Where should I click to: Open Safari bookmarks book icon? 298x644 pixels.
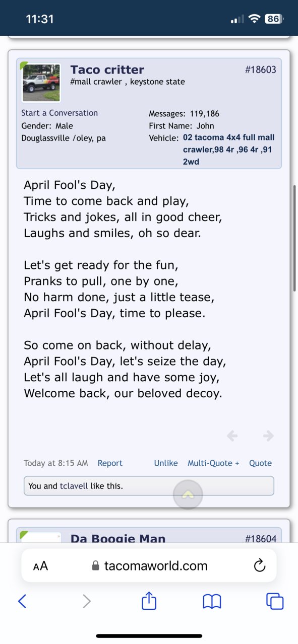(x=212, y=601)
